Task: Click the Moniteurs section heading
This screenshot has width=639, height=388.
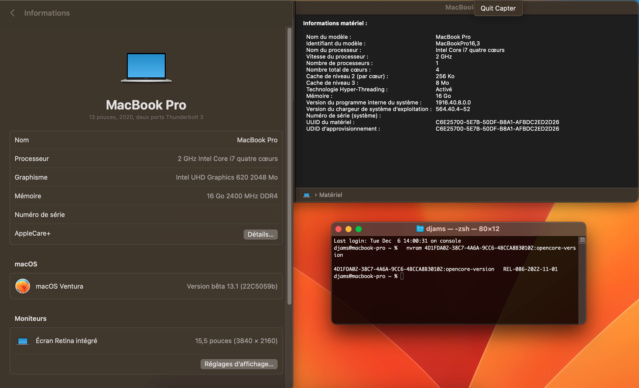Action: click(31, 319)
